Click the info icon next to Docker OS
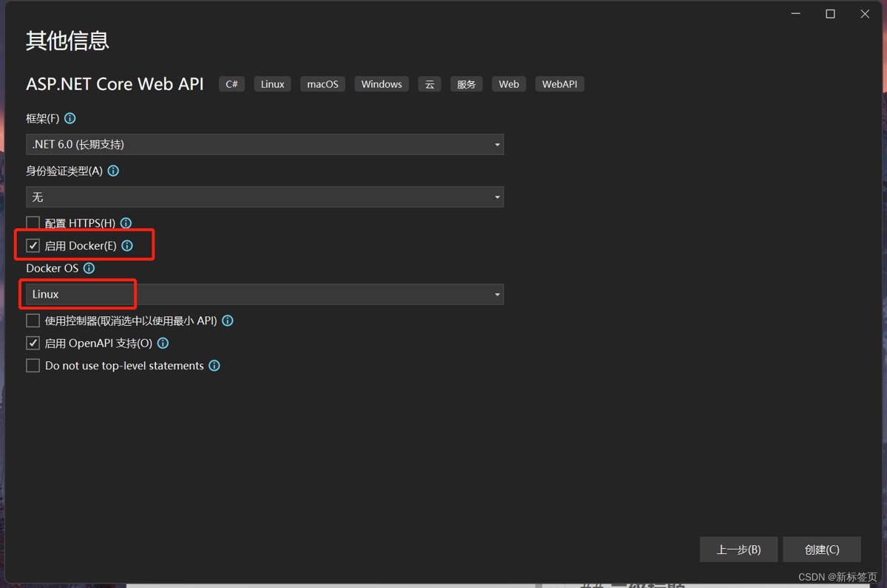This screenshot has width=887, height=588. click(89, 268)
